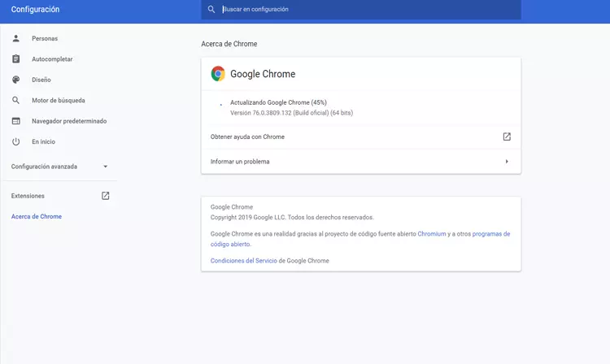Click the search magnifier in top bar

pos(211,10)
